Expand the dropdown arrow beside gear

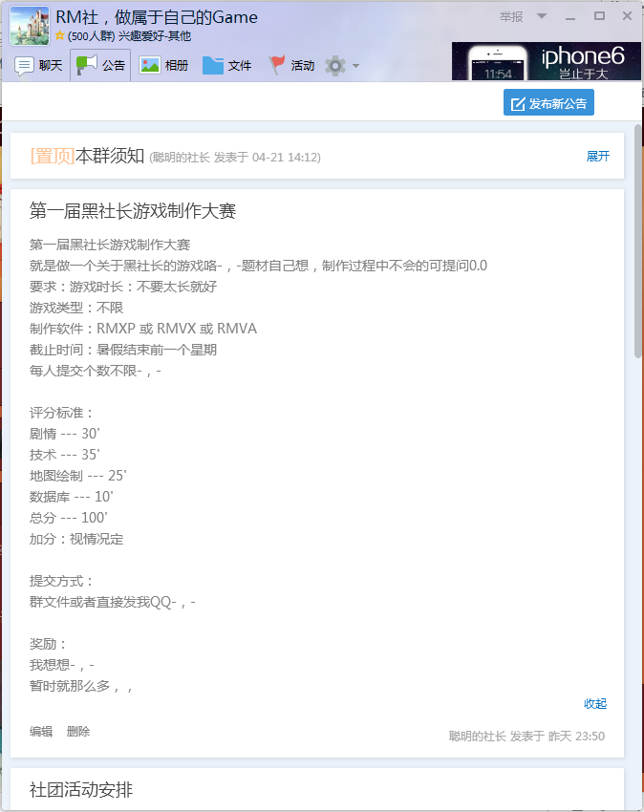point(355,66)
